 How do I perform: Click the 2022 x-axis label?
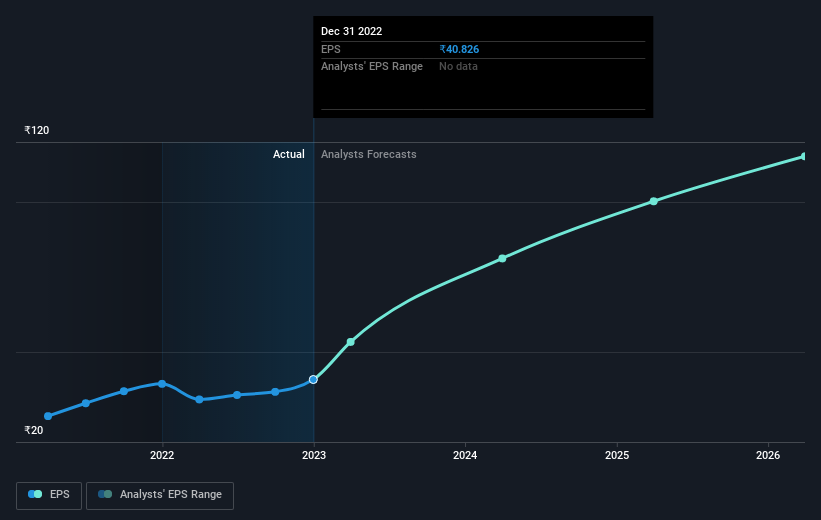click(162, 455)
